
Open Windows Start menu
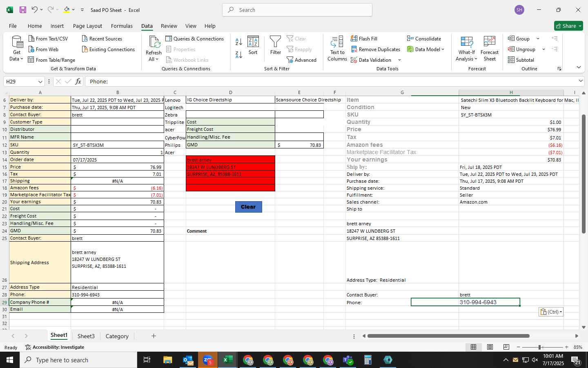(x=10, y=360)
